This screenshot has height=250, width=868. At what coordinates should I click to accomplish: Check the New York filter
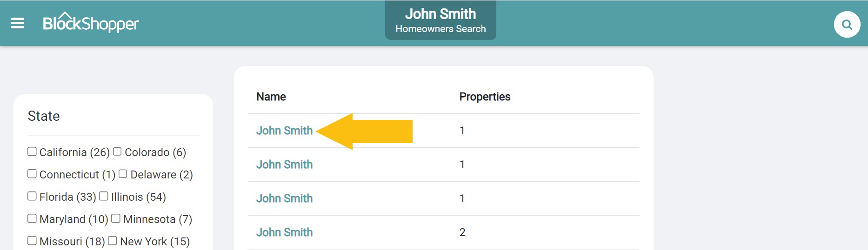pyautogui.click(x=113, y=241)
